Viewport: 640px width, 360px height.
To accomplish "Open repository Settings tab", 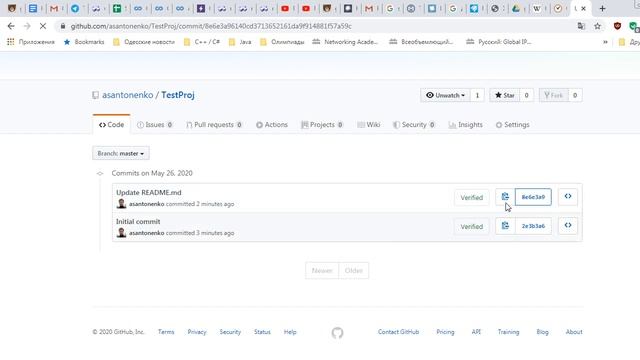I will (513, 124).
